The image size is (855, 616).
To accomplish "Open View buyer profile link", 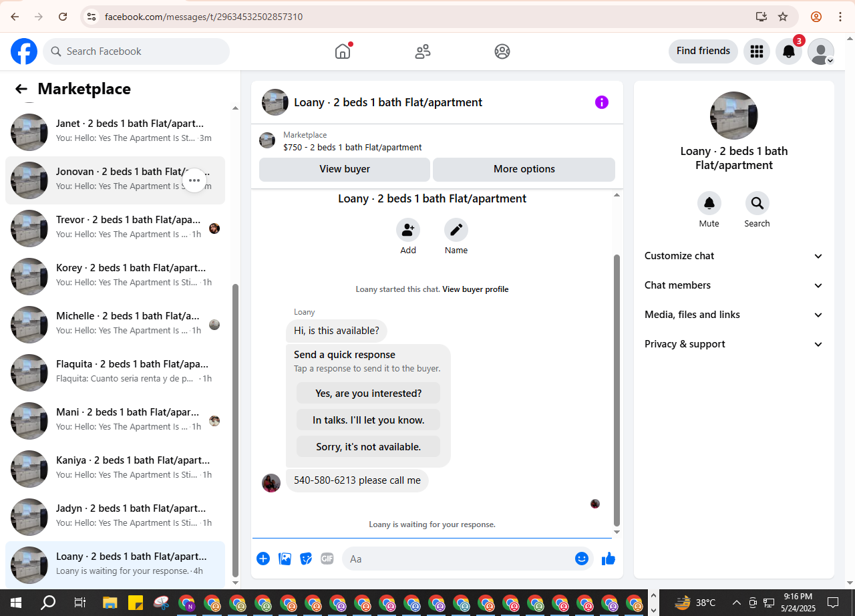I will click(476, 289).
